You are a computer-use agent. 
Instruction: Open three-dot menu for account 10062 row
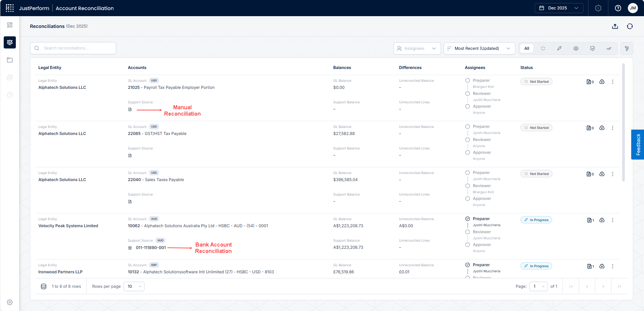613,220
